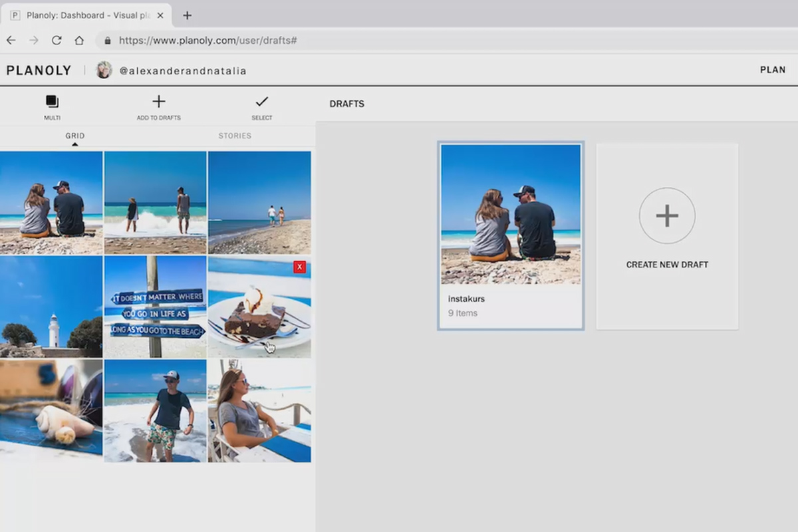Open the instakurs draft card
Viewport: 798px width, 532px height.
511,235
